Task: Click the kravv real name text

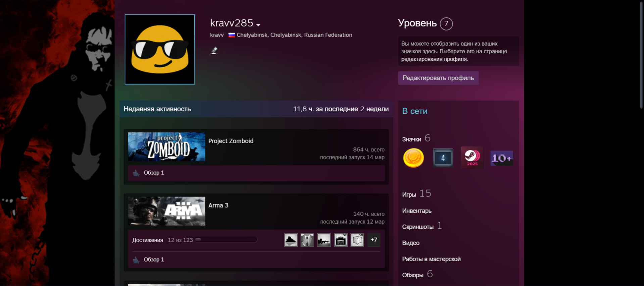Action: tap(217, 35)
